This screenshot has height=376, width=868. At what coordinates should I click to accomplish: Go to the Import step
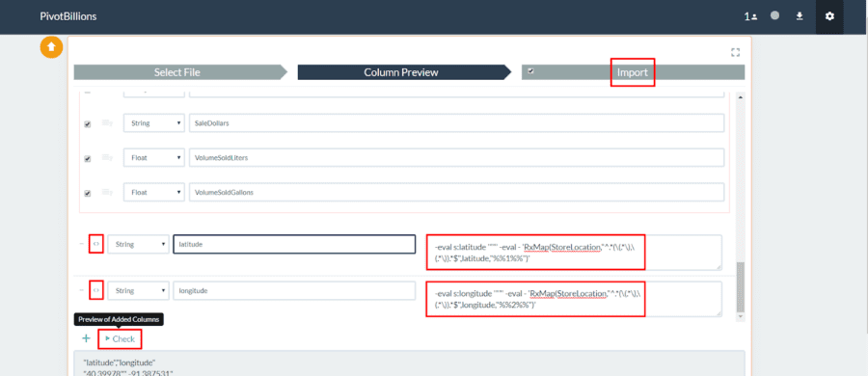633,72
